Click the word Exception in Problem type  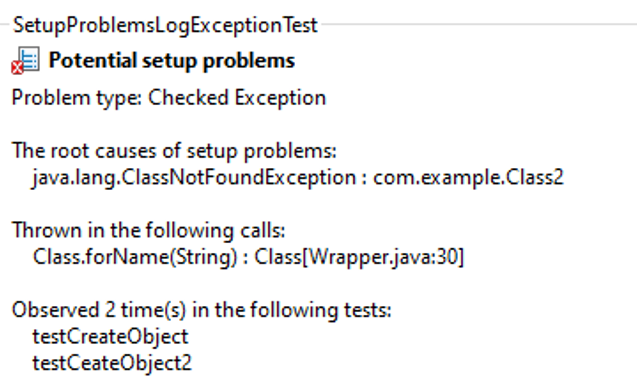(x=280, y=98)
